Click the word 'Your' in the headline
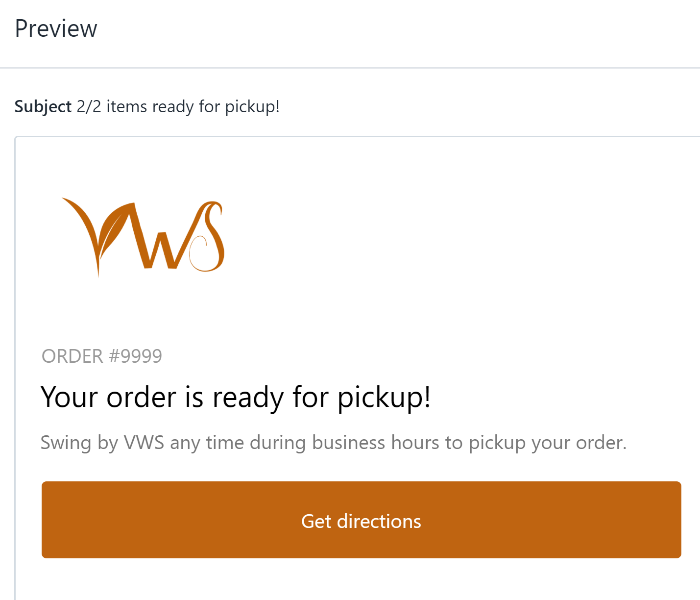Image resolution: width=700 pixels, height=600 pixels. tap(70, 397)
